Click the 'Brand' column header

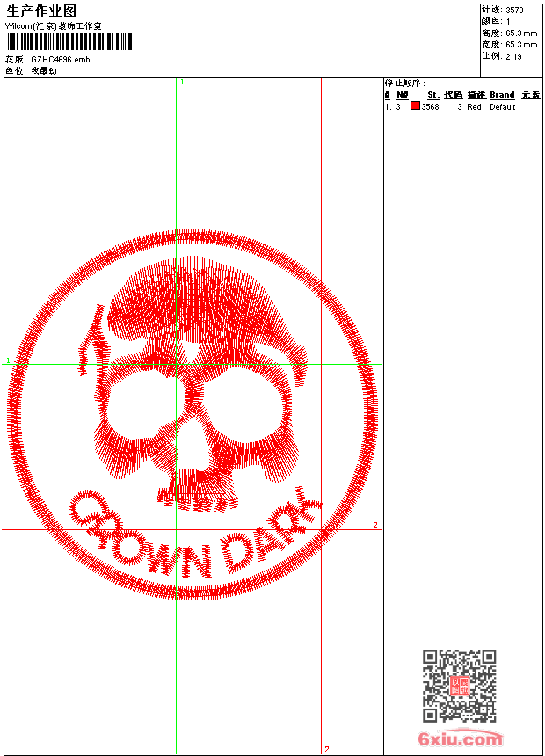click(x=502, y=95)
